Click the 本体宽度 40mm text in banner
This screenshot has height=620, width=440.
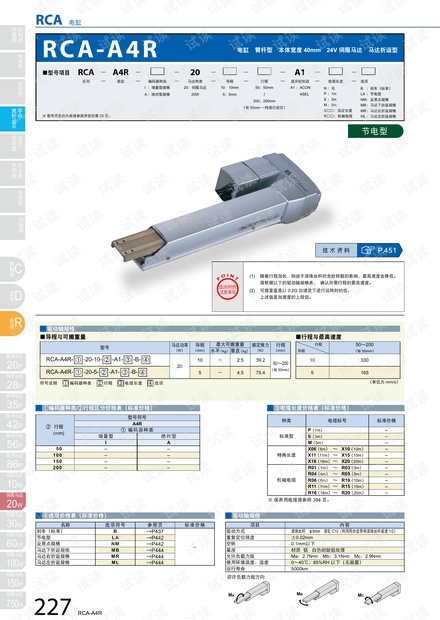point(299,50)
